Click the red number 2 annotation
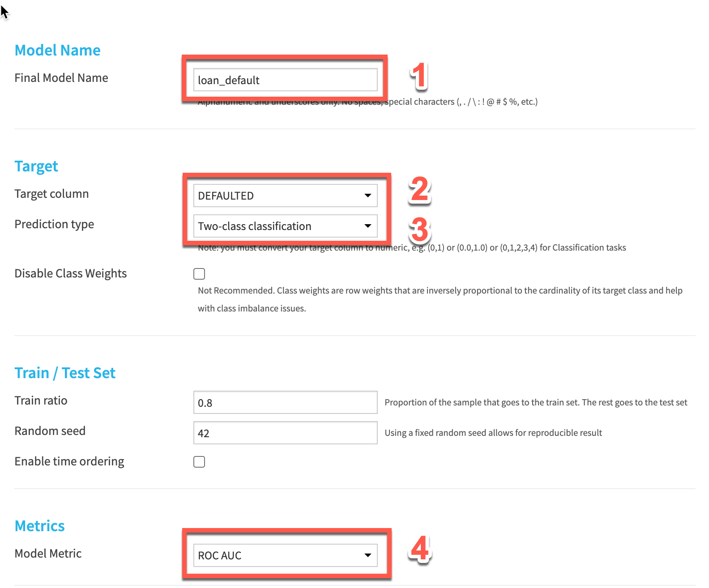 419,190
